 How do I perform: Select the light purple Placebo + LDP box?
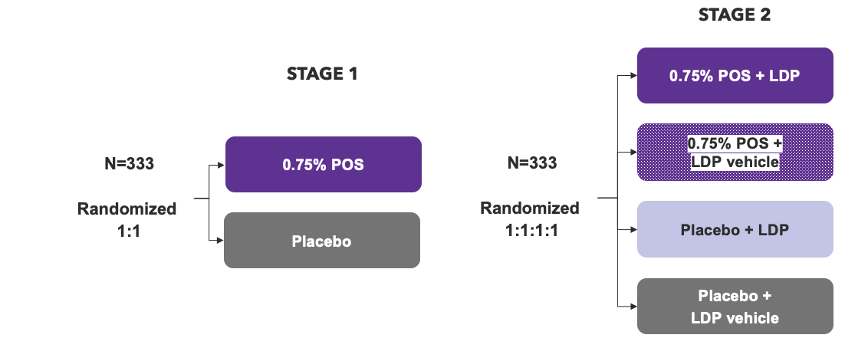click(735, 228)
